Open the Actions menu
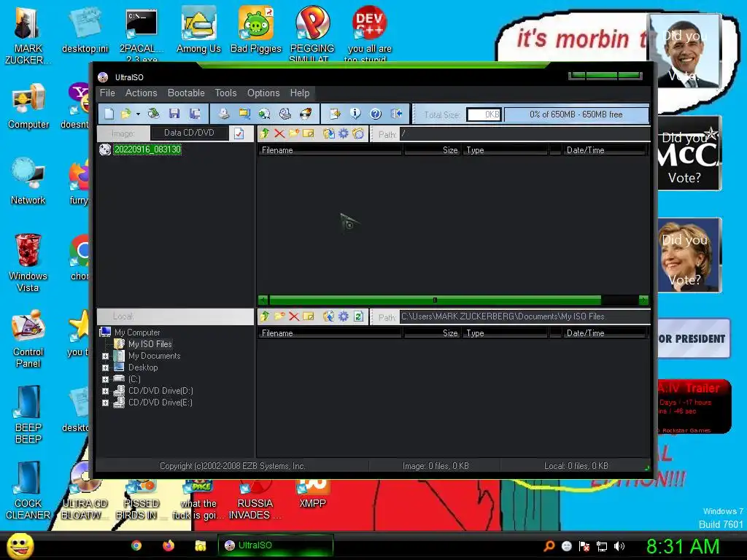747x560 pixels. (x=141, y=93)
